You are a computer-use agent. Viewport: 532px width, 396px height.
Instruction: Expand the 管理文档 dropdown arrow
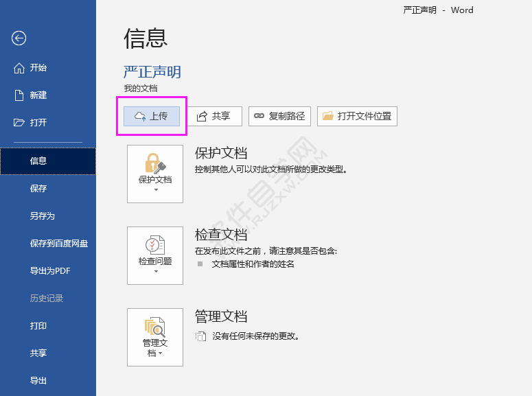pos(161,353)
